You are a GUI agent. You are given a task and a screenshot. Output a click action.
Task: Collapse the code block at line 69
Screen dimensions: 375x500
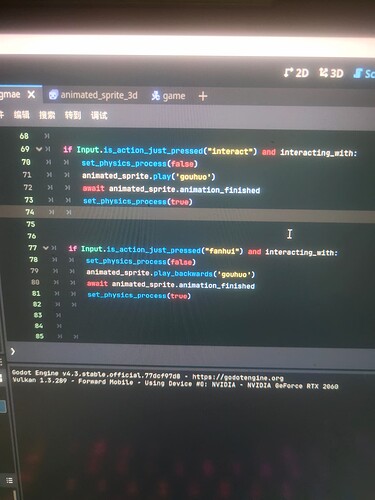tap(39, 149)
